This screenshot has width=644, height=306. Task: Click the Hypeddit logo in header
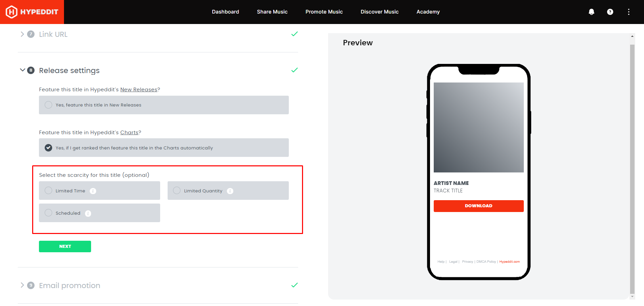click(x=32, y=12)
